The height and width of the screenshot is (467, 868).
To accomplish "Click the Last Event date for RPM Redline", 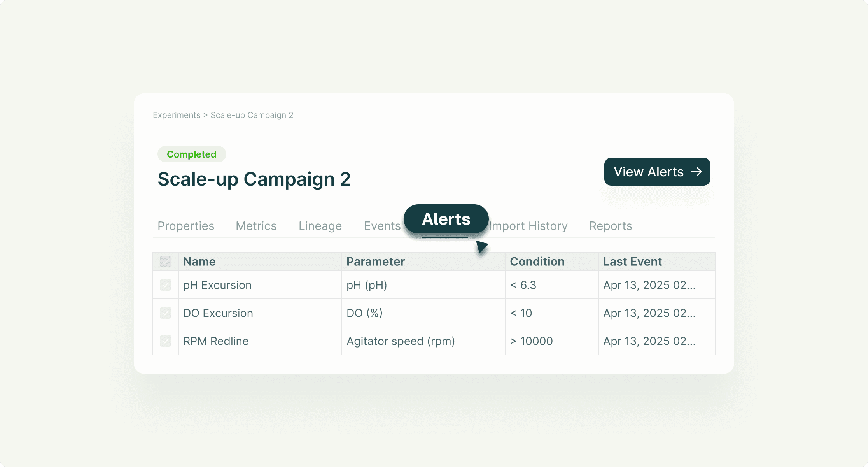I will pos(649,341).
